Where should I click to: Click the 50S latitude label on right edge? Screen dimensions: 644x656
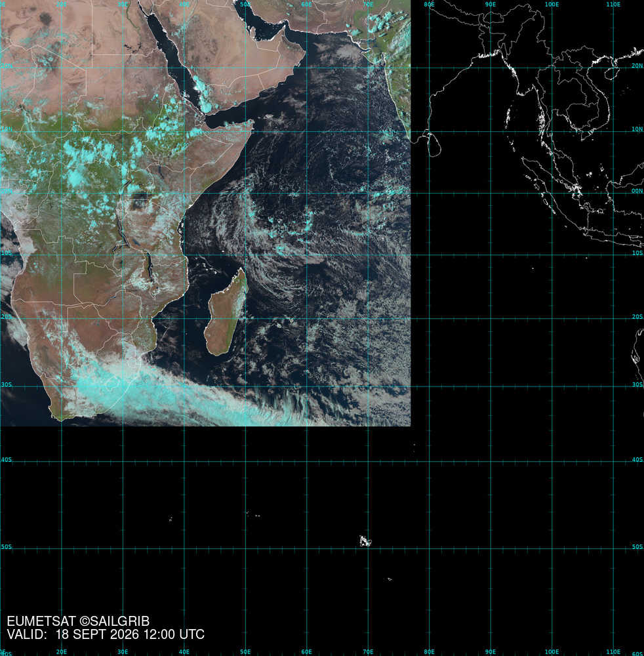pyautogui.click(x=637, y=546)
